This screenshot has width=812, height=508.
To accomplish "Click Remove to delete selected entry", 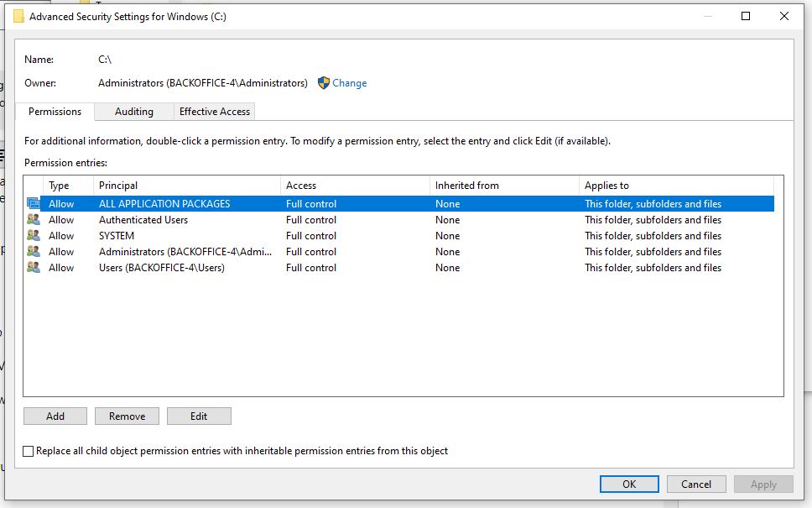I will click(x=127, y=416).
